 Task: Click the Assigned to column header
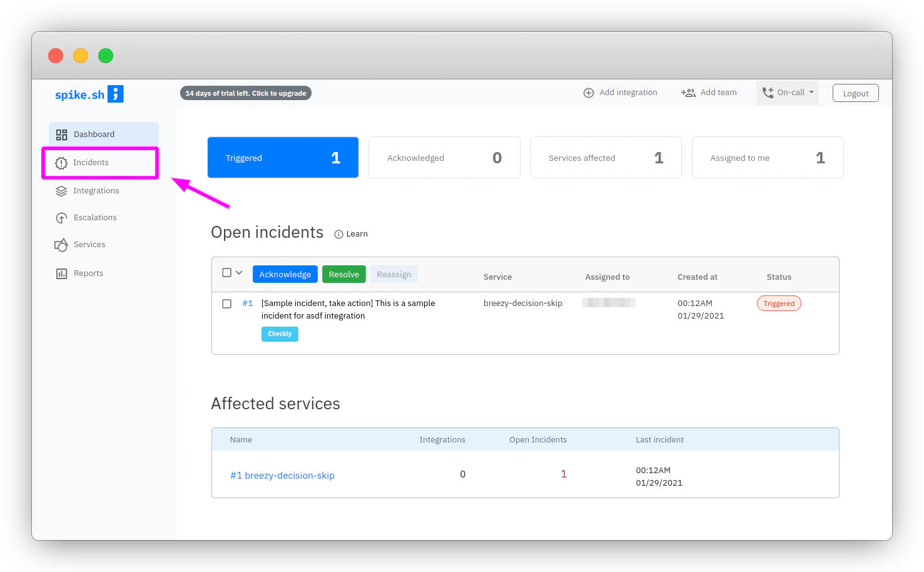click(607, 277)
